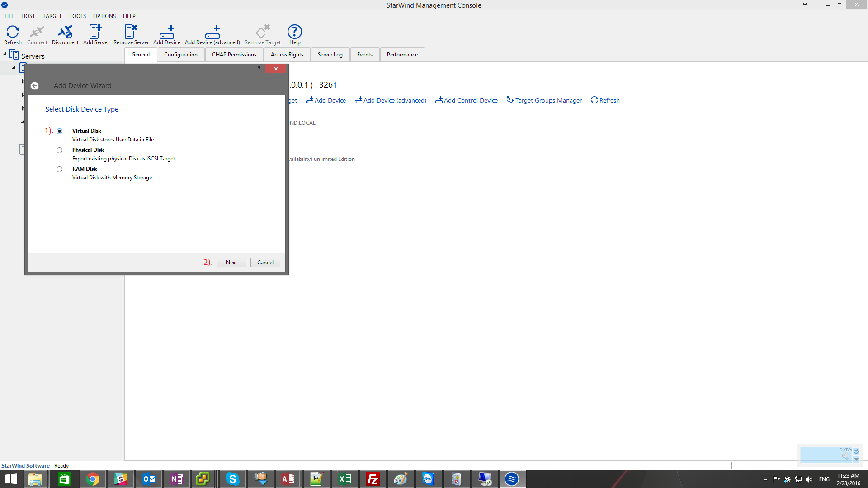The width and height of the screenshot is (868, 488).
Task: Go back using the wizard back arrow
Action: (x=35, y=86)
